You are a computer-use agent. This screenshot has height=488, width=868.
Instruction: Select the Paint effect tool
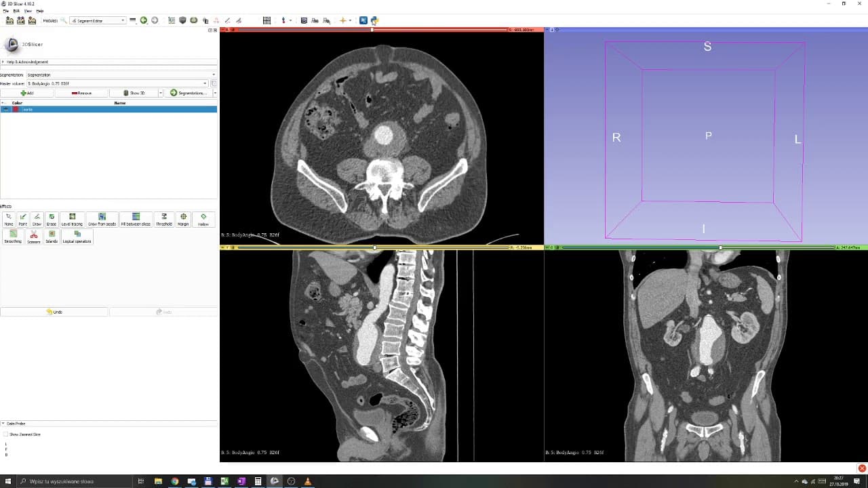23,220
